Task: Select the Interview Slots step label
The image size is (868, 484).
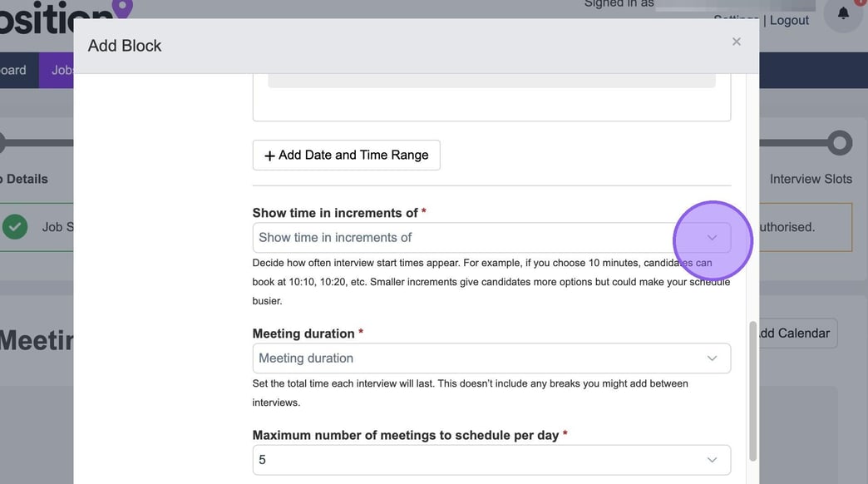Action: [x=810, y=179]
